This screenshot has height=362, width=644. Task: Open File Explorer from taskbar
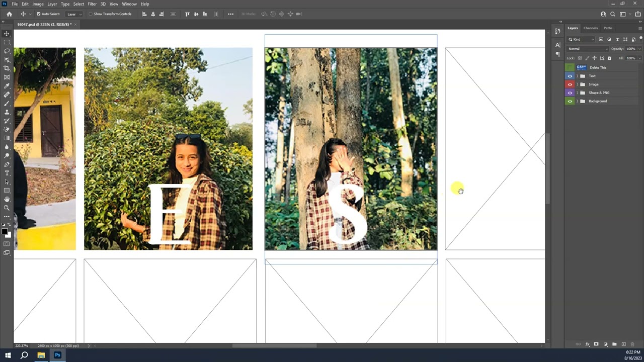[41, 355]
